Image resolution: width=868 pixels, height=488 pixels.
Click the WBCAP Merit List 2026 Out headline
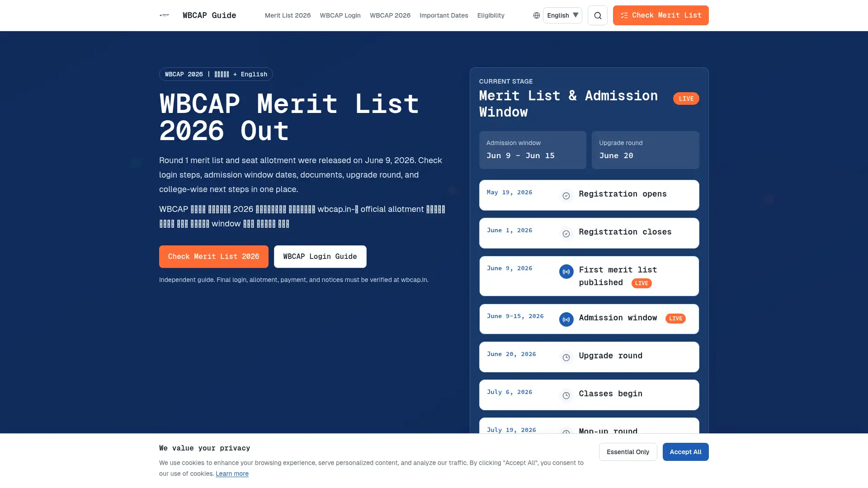pyautogui.click(x=289, y=117)
